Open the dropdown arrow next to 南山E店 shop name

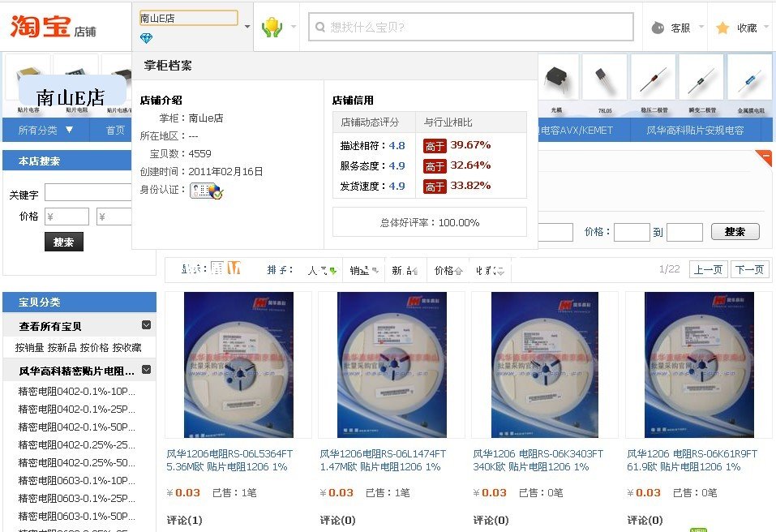click(247, 26)
